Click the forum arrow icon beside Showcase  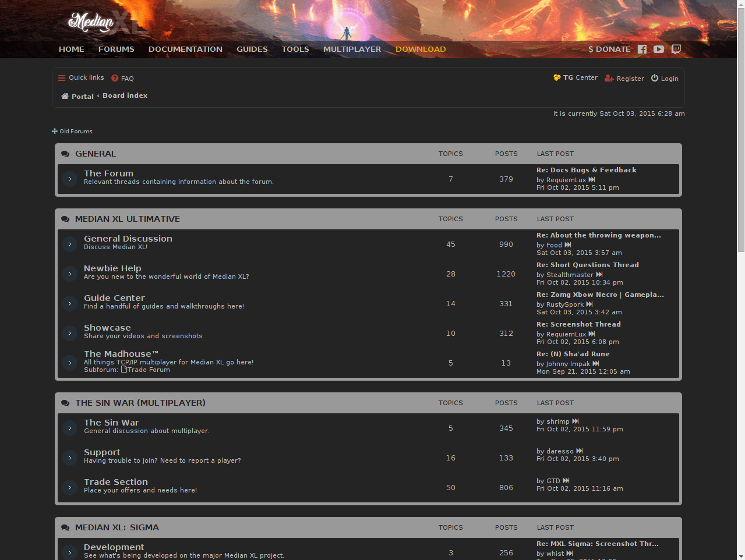point(69,334)
